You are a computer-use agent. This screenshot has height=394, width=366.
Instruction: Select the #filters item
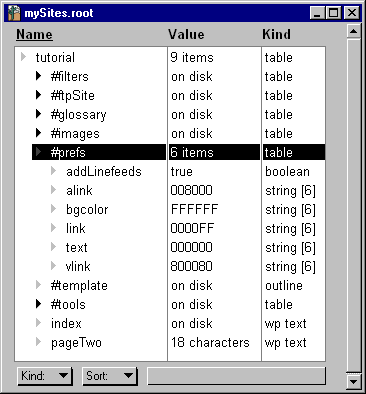[x=69, y=76]
